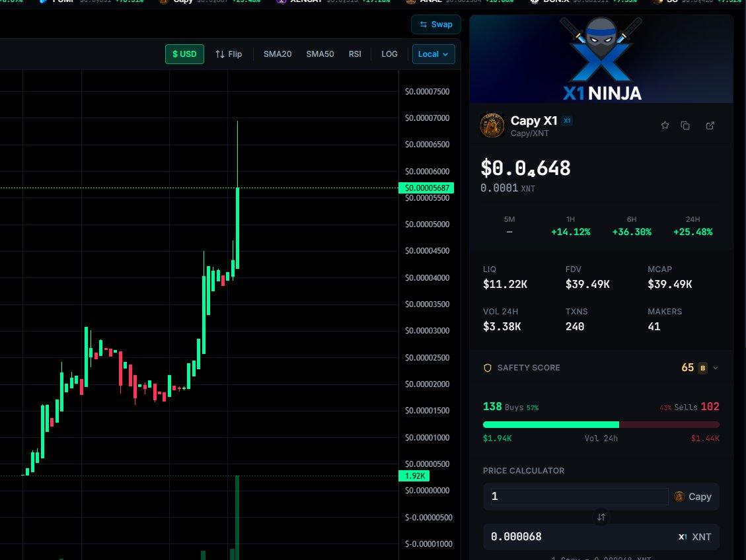Viewport: 746px width, 560px height.
Task: Click the buys/sells ratio bar
Action: click(x=601, y=425)
